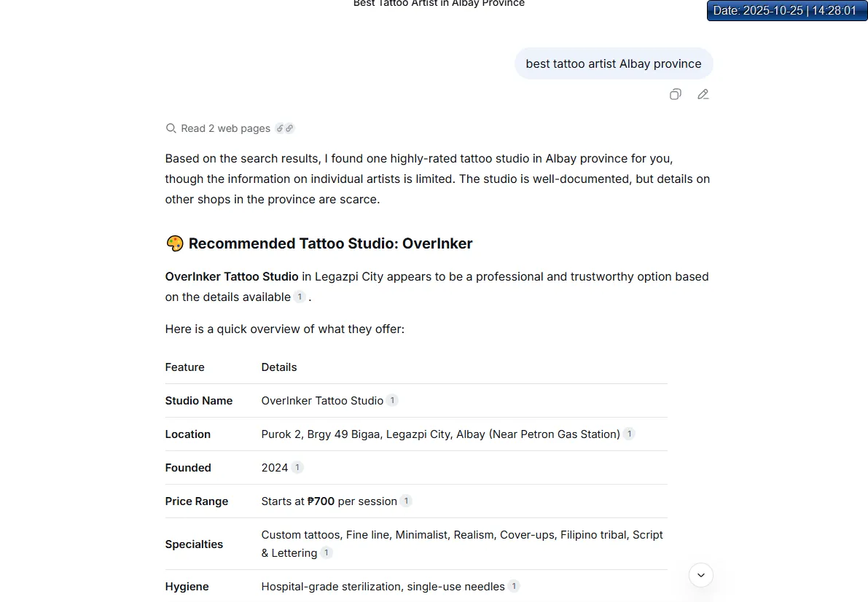Click the 'best tattoo artist Albay province' message bubble
The height and width of the screenshot is (602, 868).
click(x=613, y=64)
